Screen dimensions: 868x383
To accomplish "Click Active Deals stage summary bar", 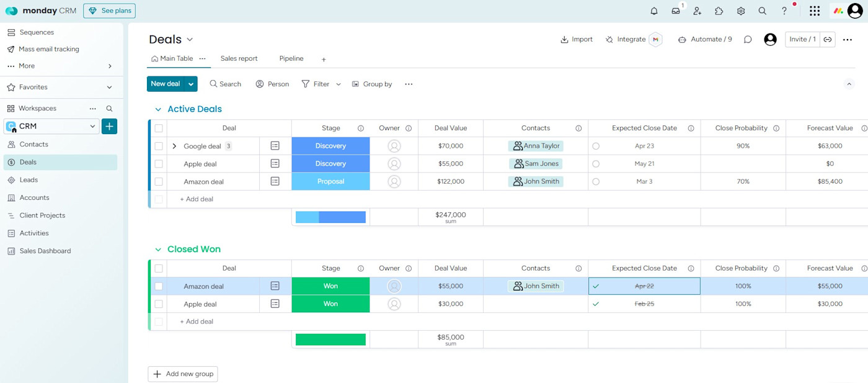I will click(330, 217).
